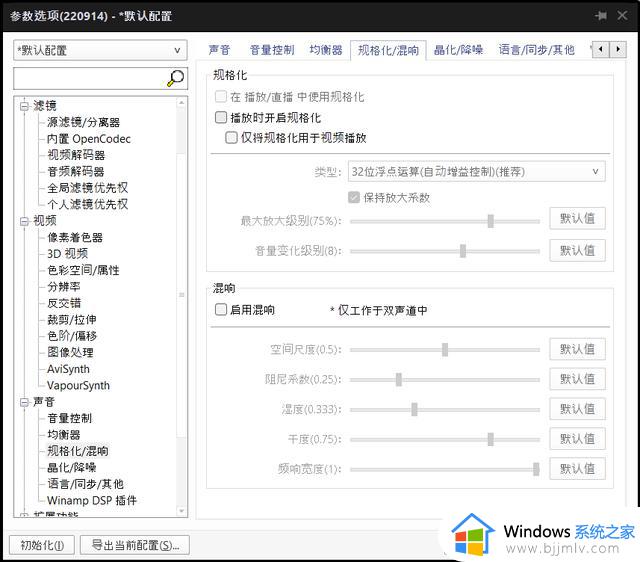This screenshot has height=562, width=640.
Task: Select AviSynth tree item
Action: (68, 369)
